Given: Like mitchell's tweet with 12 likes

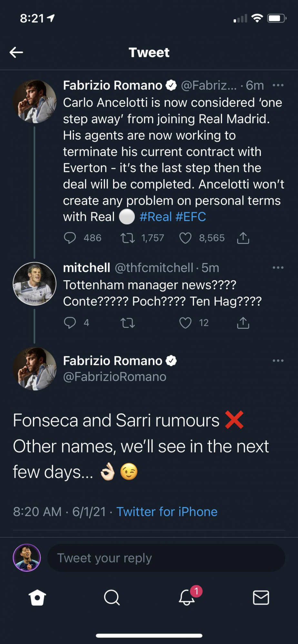Looking at the screenshot, I should tap(185, 323).
